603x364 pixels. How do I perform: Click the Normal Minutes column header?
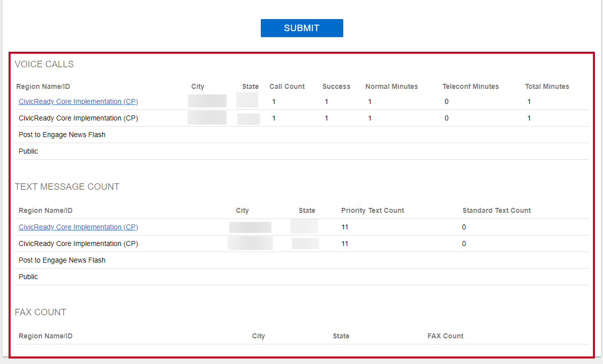tap(391, 86)
